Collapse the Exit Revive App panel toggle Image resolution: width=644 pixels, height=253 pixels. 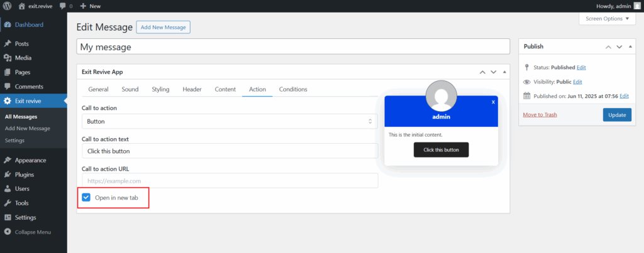pos(504,72)
